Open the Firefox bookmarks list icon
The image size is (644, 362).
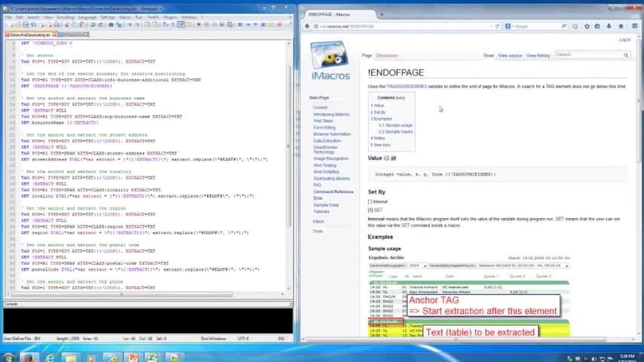[597, 26]
